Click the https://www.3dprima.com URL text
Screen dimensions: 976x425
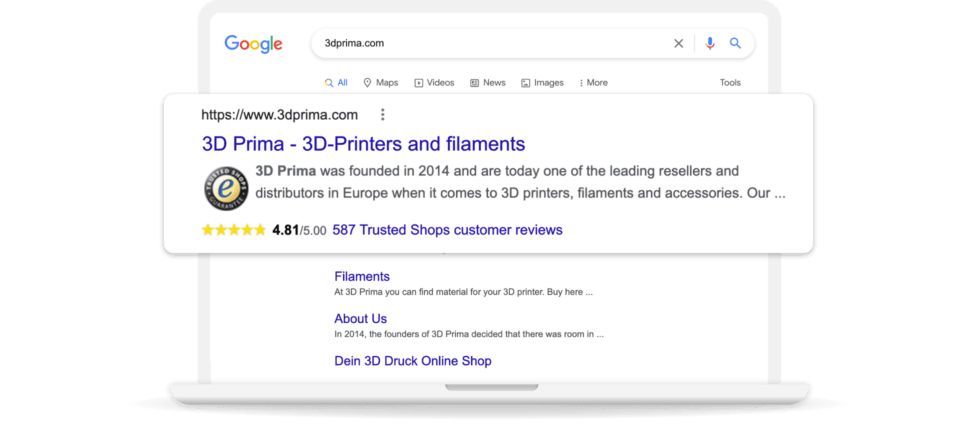pyautogui.click(x=279, y=115)
